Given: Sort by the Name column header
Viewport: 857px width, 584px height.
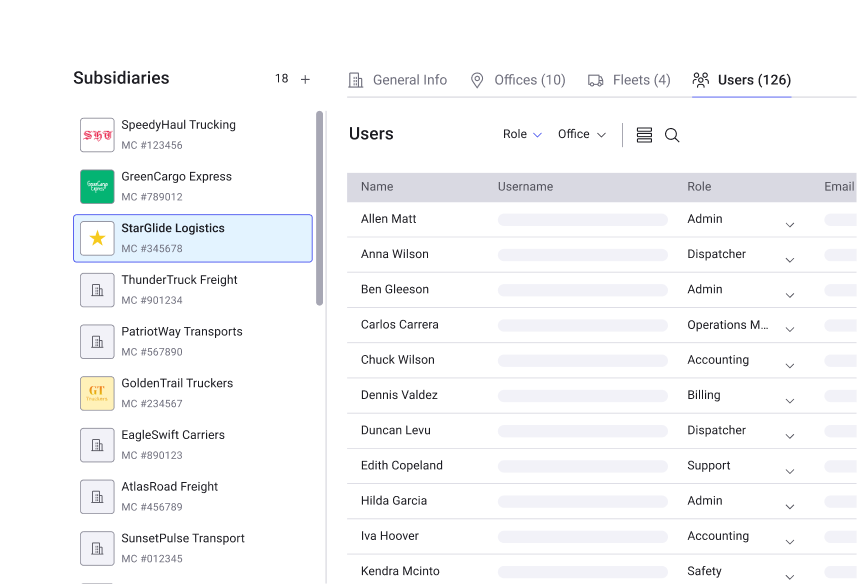Looking at the screenshot, I should click(377, 187).
